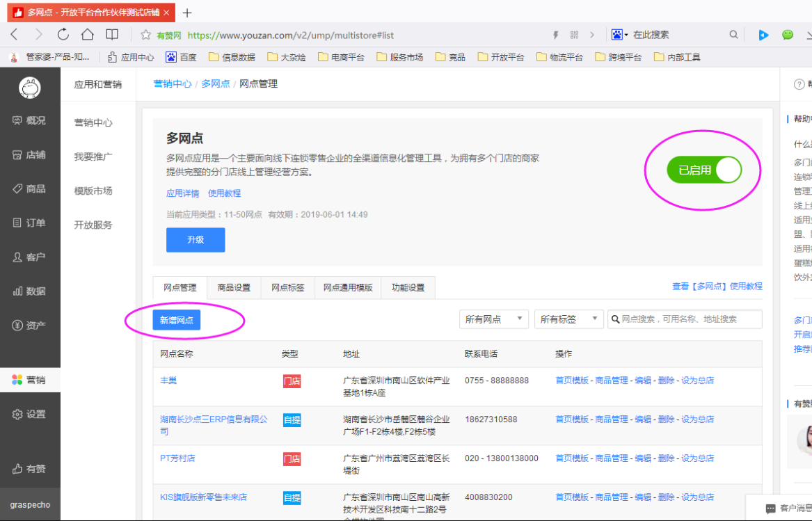Image resolution: width=812 pixels, height=521 pixels.
Task: Select 营销 marketing in the sidebar
Action: pyautogui.click(x=30, y=380)
